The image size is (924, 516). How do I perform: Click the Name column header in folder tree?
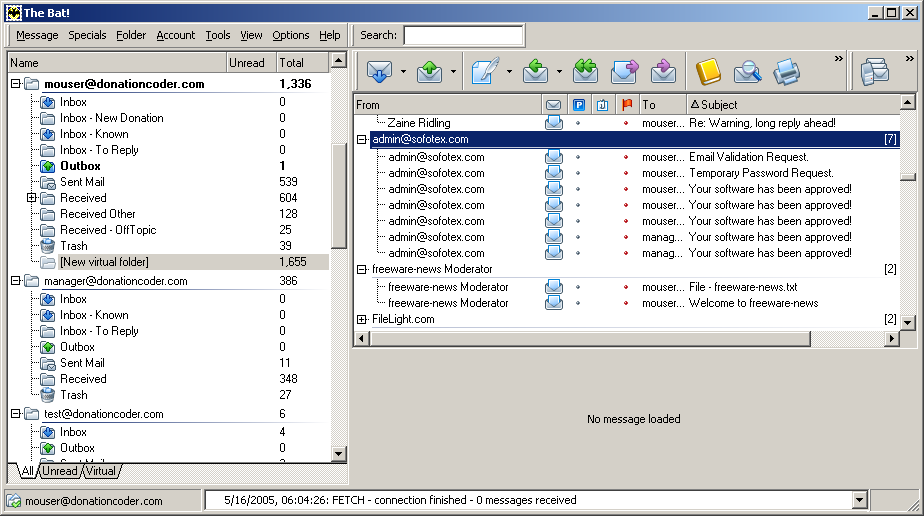pos(117,62)
